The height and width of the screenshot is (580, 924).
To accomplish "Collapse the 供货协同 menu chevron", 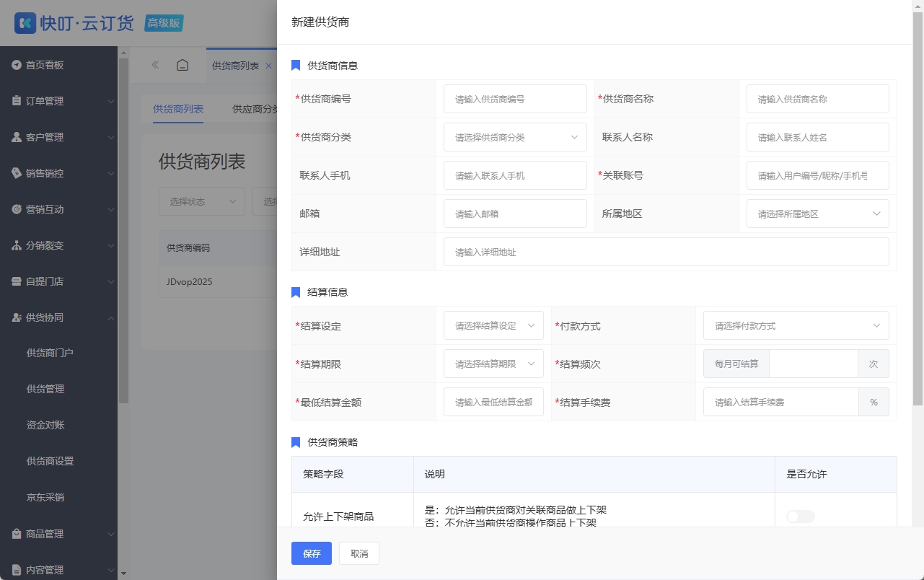I will pos(110,317).
